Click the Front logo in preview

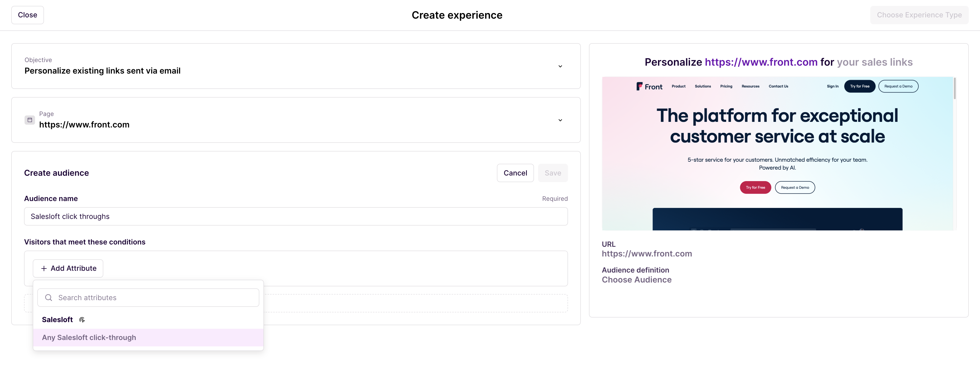pos(649,87)
